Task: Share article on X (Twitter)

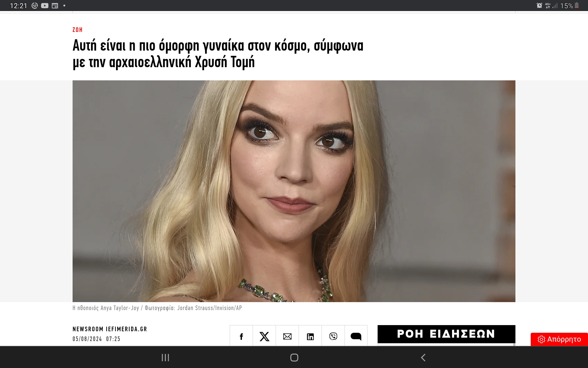Action: (264, 336)
